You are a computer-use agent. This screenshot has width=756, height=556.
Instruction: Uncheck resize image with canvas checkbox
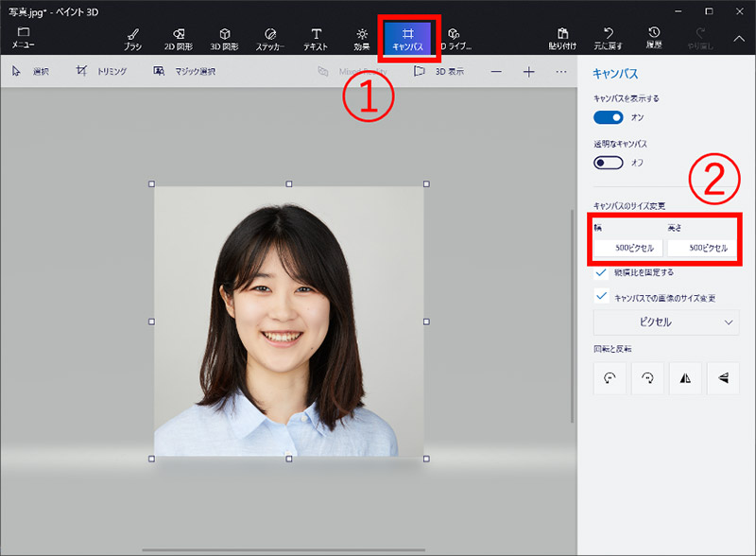point(601,296)
